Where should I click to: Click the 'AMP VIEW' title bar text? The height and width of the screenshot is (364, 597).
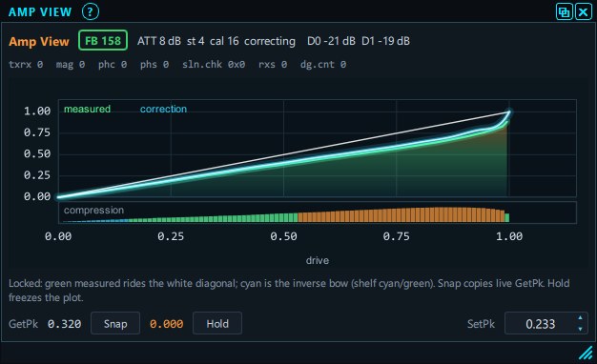40,12
